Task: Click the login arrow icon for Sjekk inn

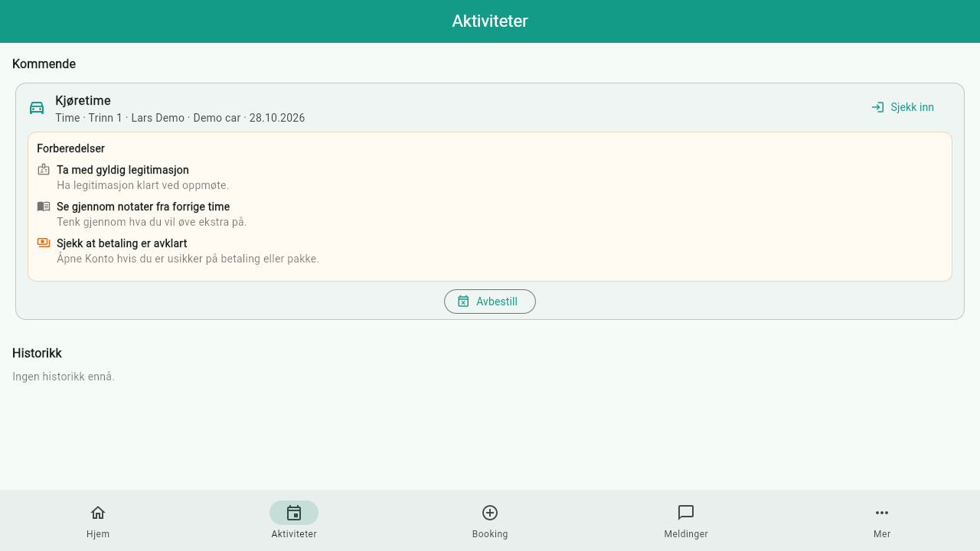Action: click(x=878, y=107)
